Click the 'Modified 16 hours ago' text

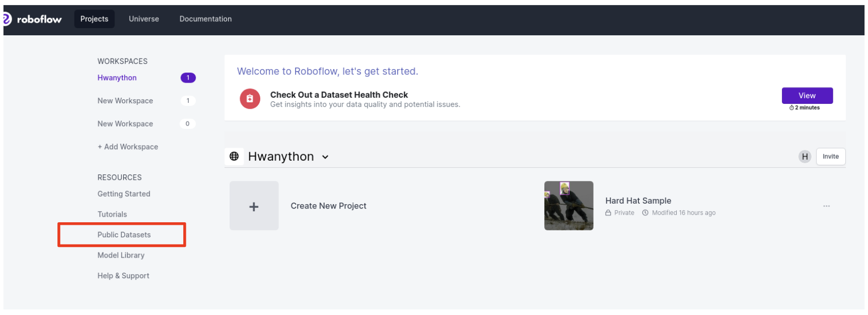(x=684, y=213)
